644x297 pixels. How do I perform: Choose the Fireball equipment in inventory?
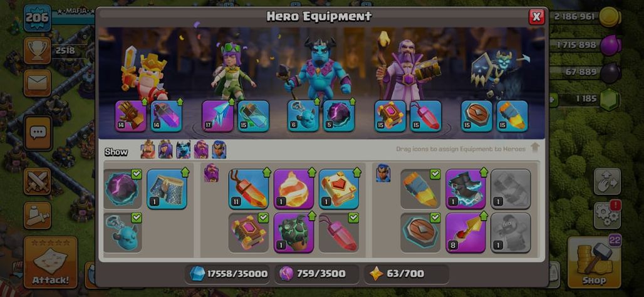tap(294, 189)
